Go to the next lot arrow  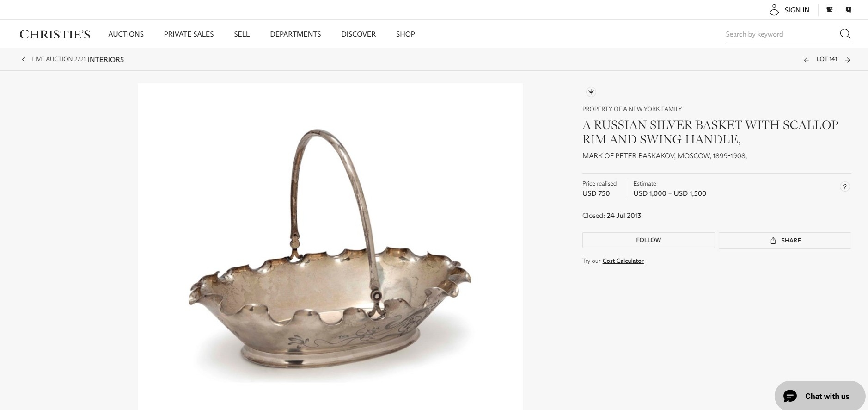click(x=848, y=60)
